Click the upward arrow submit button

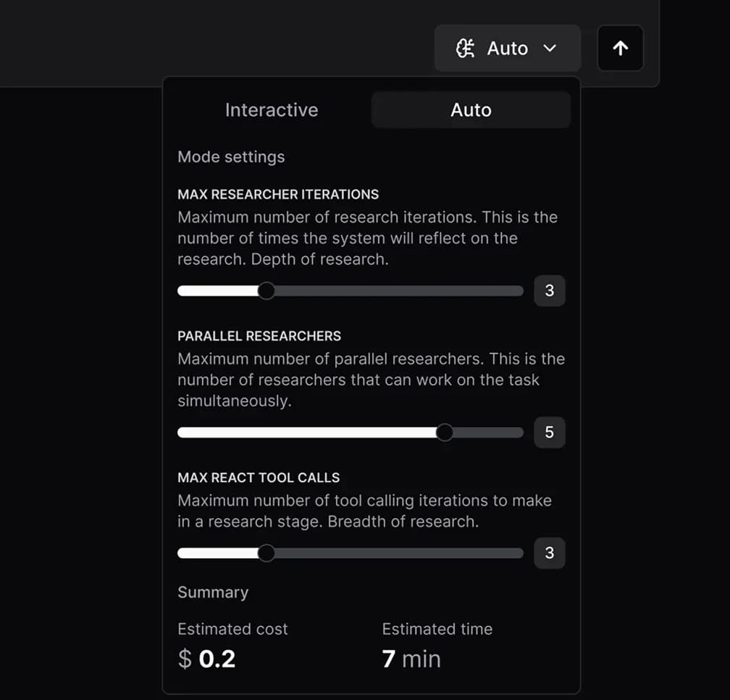click(620, 48)
